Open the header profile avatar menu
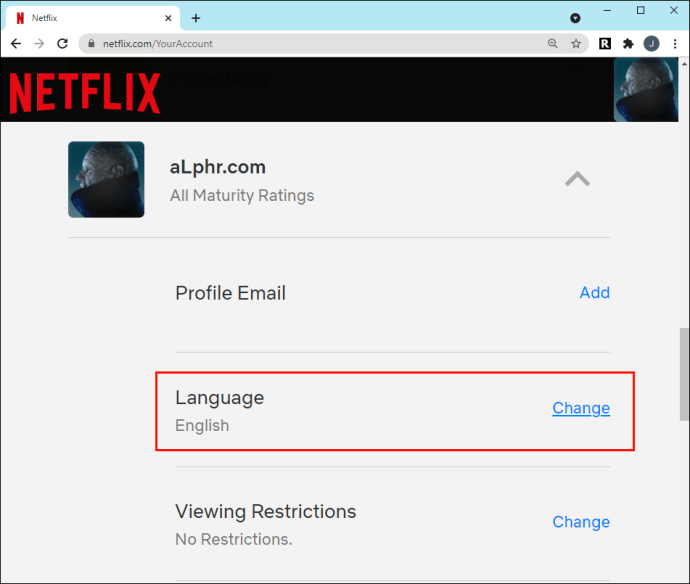The width and height of the screenshot is (690, 584). (646, 89)
